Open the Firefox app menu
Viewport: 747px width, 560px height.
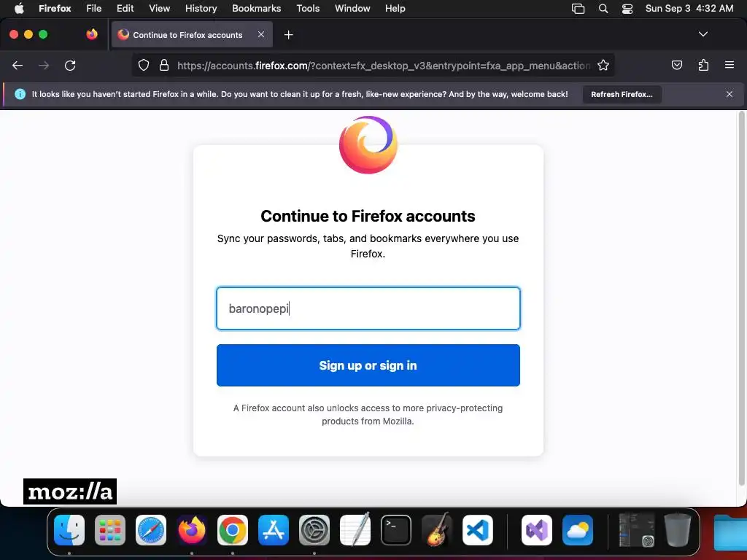[55, 8]
